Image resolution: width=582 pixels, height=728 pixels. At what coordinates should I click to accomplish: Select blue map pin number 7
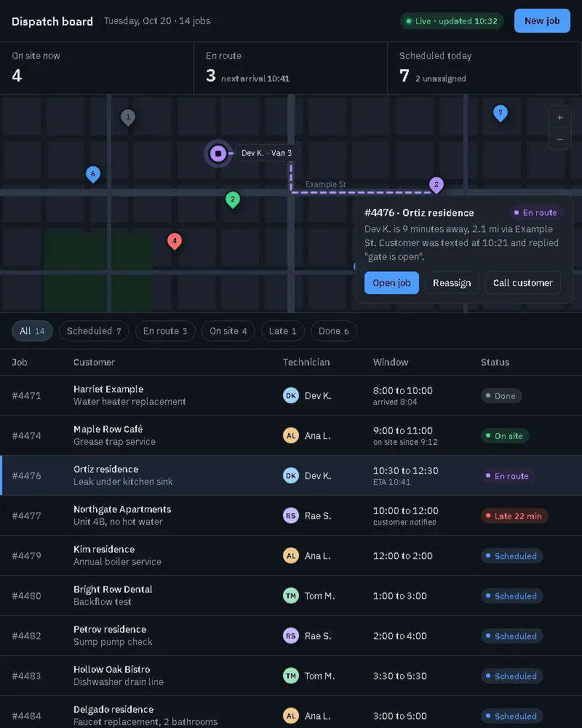coord(500,113)
